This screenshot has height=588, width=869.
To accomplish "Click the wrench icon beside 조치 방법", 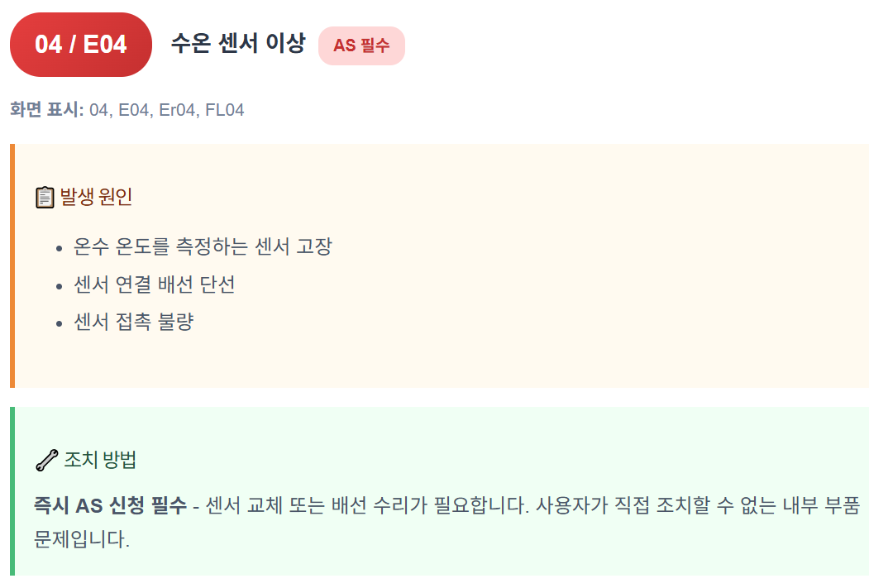I will [x=46, y=460].
